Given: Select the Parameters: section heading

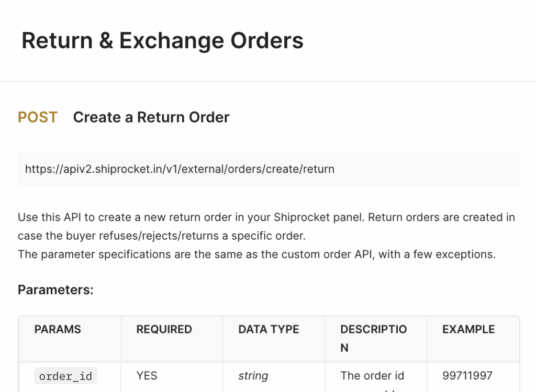Looking at the screenshot, I should click(x=55, y=289).
